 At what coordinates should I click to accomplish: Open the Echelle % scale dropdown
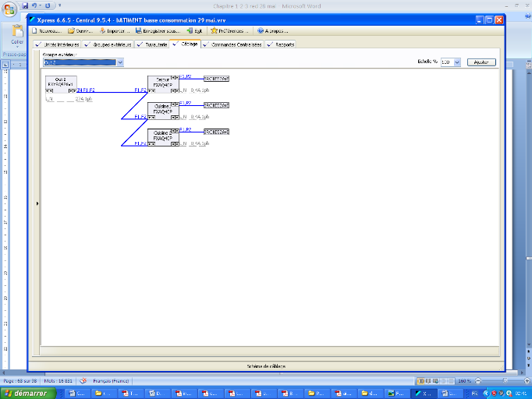pyautogui.click(x=456, y=62)
